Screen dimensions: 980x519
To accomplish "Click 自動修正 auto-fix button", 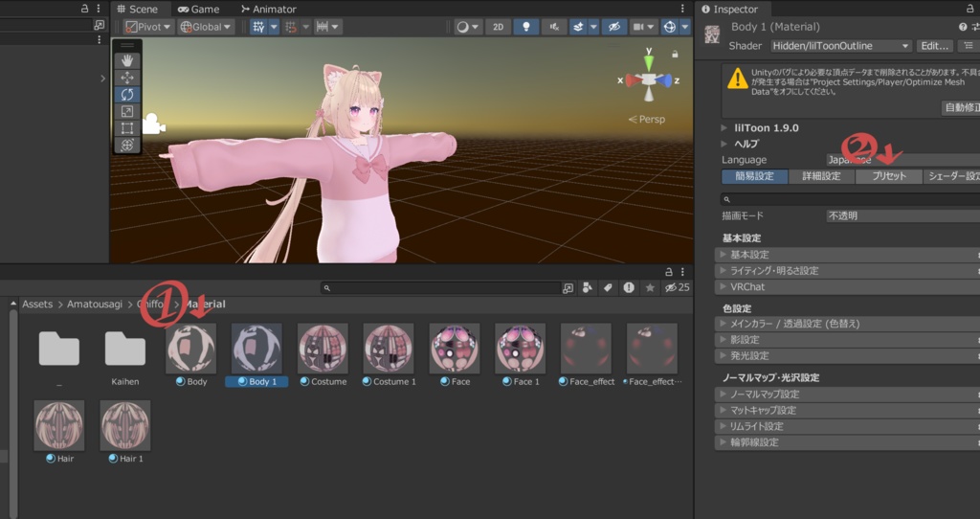I will tap(961, 107).
